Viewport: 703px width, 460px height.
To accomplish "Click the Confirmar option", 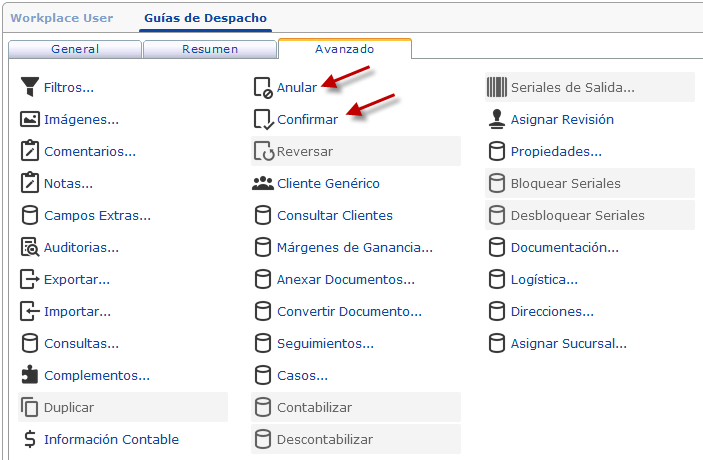I will pyautogui.click(x=307, y=119).
